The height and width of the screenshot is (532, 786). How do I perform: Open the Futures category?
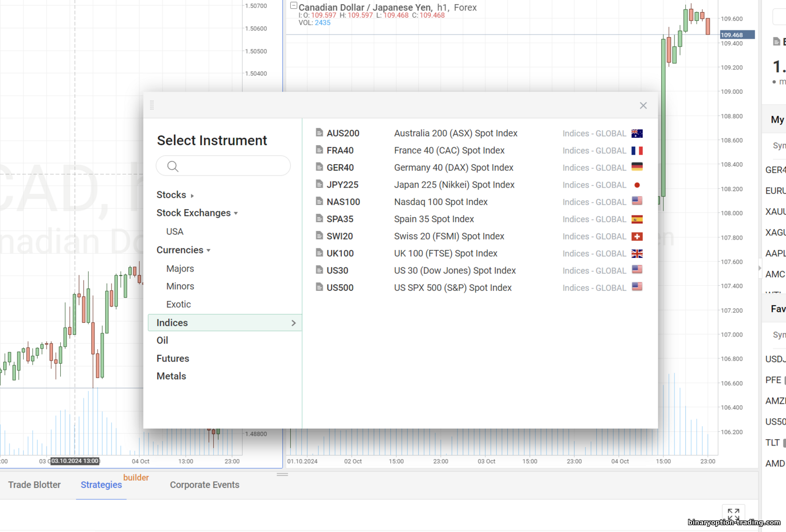(x=172, y=359)
